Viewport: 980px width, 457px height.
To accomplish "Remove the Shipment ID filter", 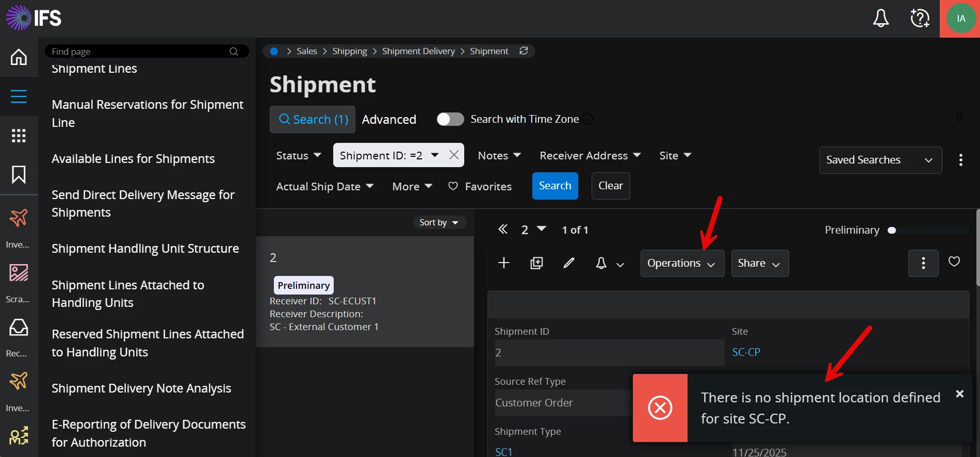I will [454, 155].
